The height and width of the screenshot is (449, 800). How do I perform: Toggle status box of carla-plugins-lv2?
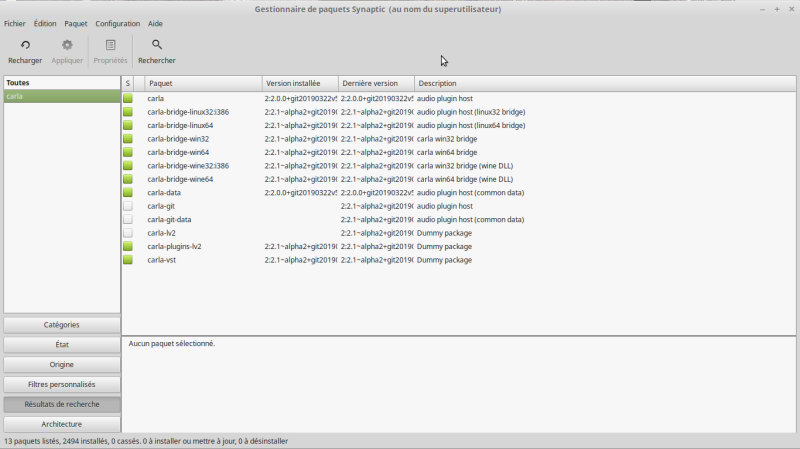[x=128, y=246]
